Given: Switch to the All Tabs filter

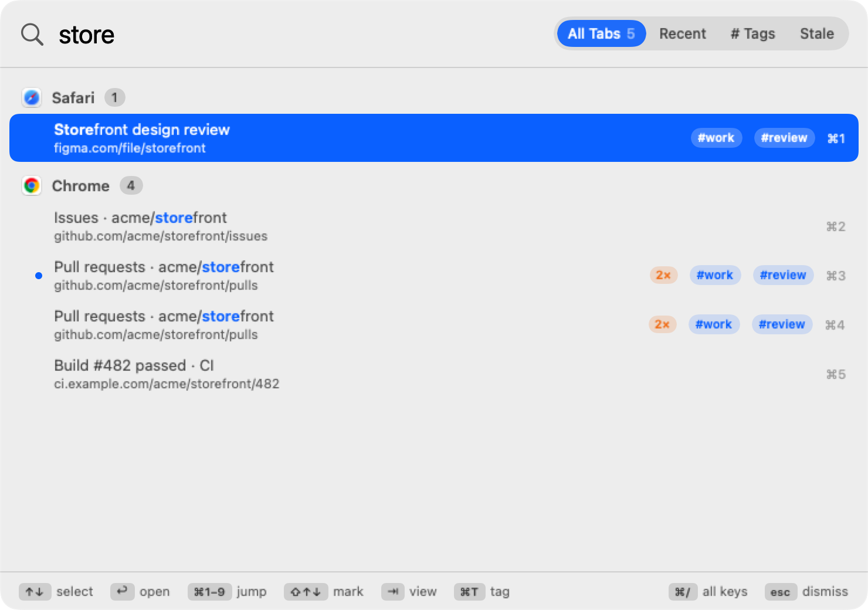Looking at the screenshot, I should [x=601, y=33].
